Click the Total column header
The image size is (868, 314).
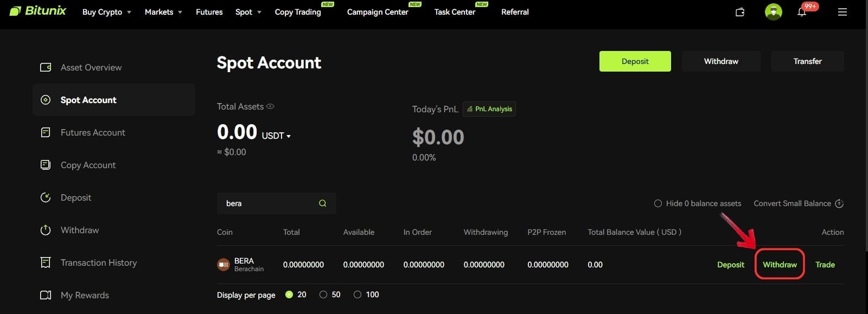(291, 232)
